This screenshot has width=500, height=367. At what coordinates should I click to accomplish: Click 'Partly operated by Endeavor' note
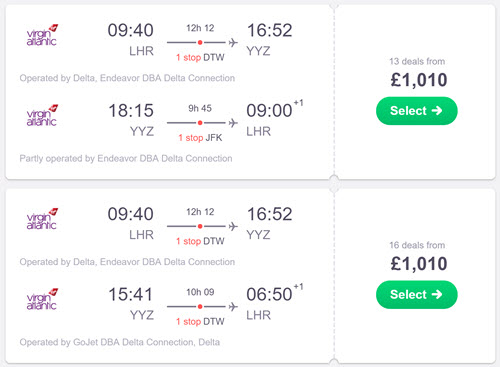126,159
